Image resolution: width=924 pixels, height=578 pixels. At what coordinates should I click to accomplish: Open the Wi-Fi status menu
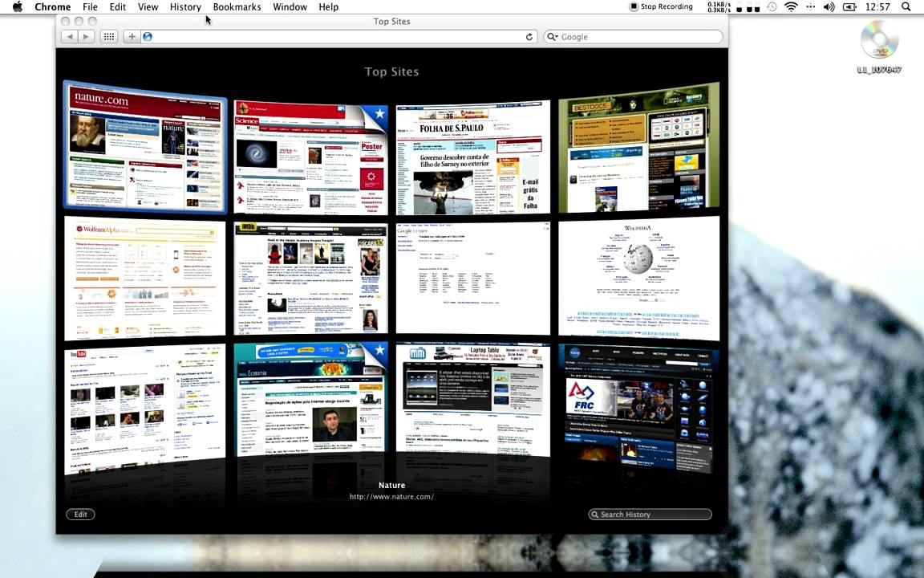792,7
